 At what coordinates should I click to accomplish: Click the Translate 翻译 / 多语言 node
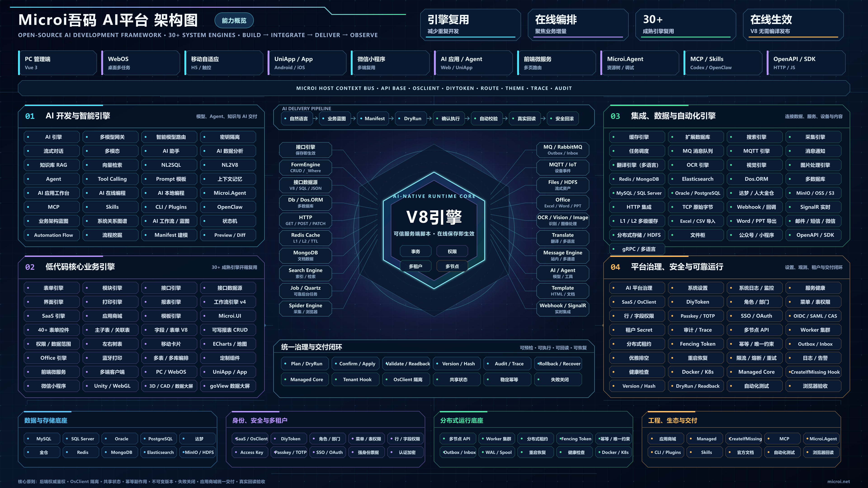(563, 238)
